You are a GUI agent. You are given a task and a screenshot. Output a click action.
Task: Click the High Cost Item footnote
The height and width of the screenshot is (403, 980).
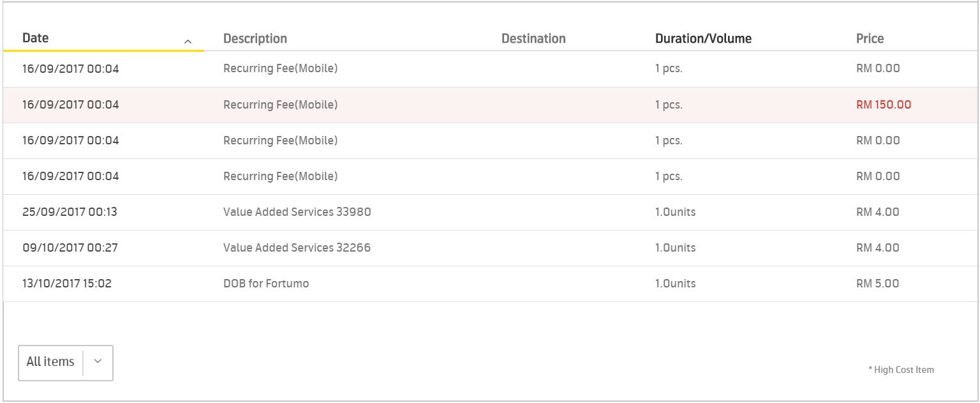pos(901,370)
